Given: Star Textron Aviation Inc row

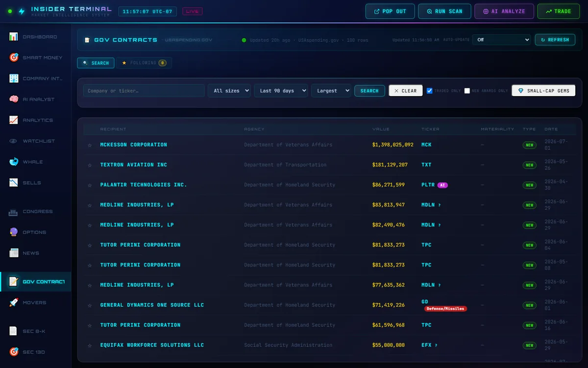Looking at the screenshot, I should point(90,165).
